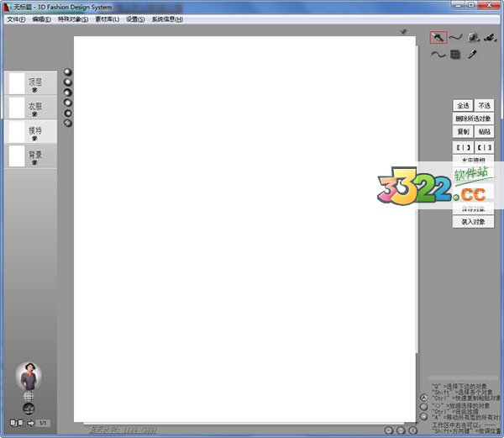Toggle visibility eye of 顶层 layer
The image size is (504, 438).
[x=34, y=90]
